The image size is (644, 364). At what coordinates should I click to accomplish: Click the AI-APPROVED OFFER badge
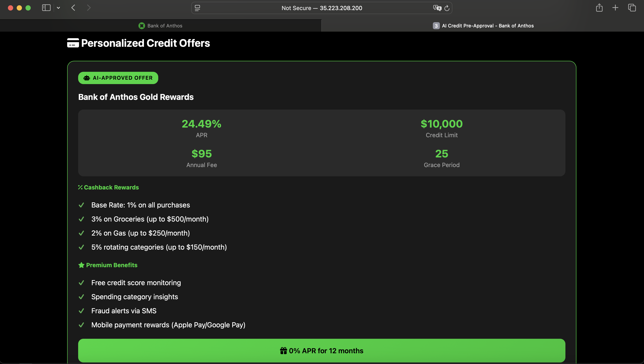[118, 78]
